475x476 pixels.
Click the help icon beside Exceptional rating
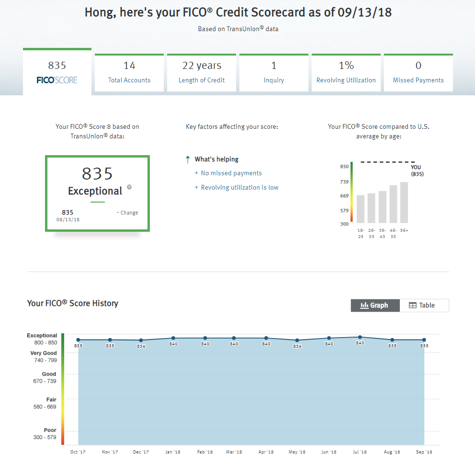129,187
